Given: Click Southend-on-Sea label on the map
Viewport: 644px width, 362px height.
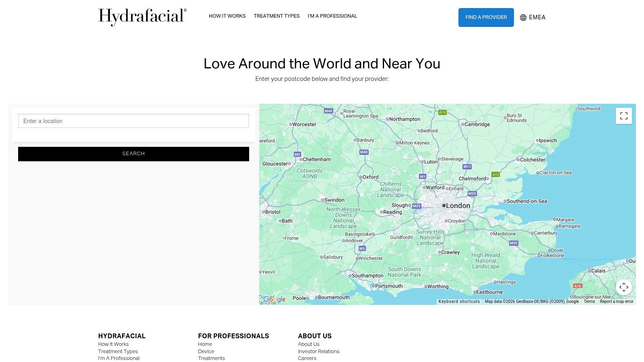Looking at the screenshot, I should [527, 202].
